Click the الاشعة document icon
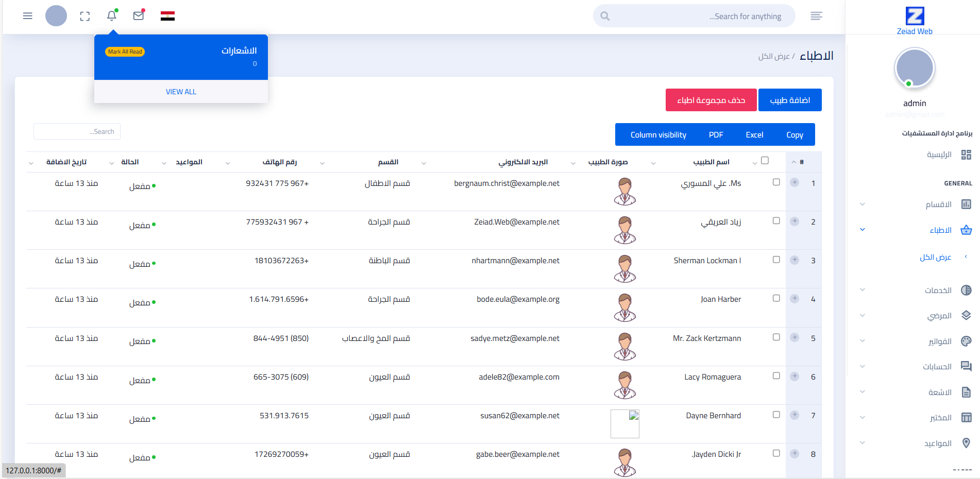The width and height of the screenshot is (980, 479). tap(966, 392)
